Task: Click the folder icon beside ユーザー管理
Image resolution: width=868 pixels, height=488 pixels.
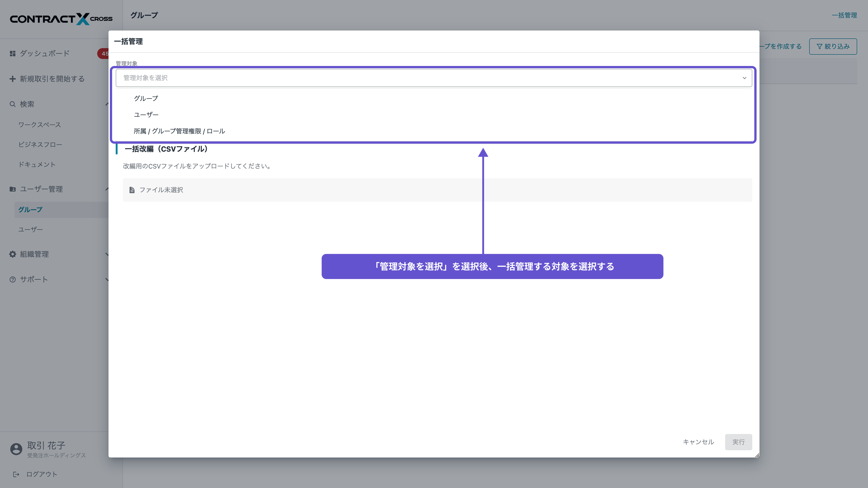Action: point(12,189)
